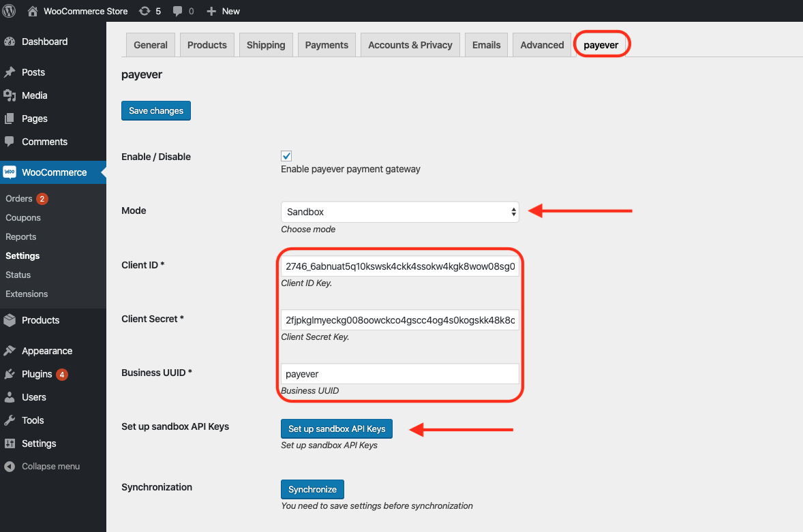This screenshot has height=532, width=803.
Task: Click the Appearance label in sidebar
Action: tap(47, 351)
